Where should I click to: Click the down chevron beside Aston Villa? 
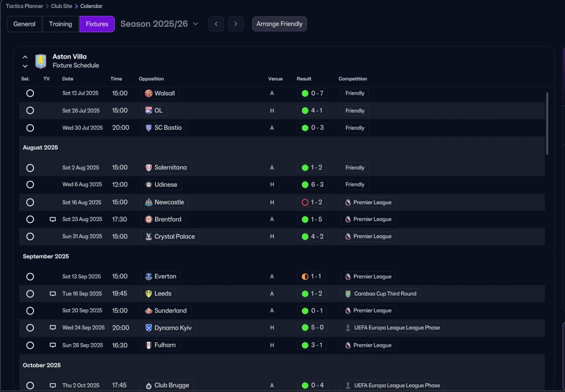[25, 66]
